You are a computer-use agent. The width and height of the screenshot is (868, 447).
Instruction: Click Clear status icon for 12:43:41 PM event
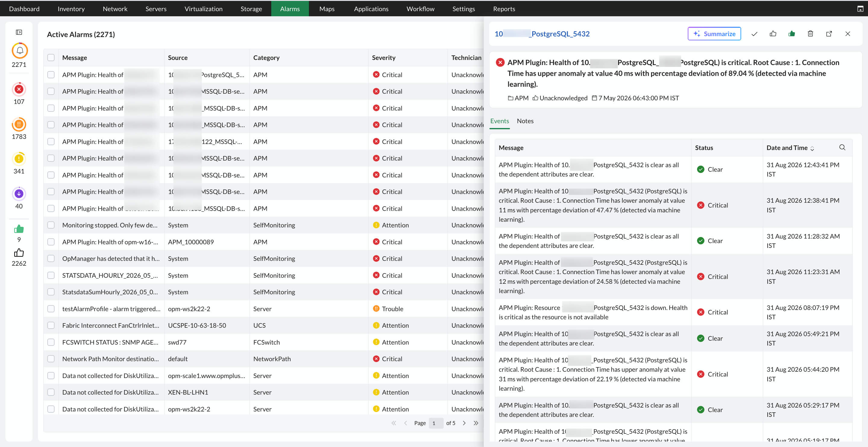[x=700, y=170]
